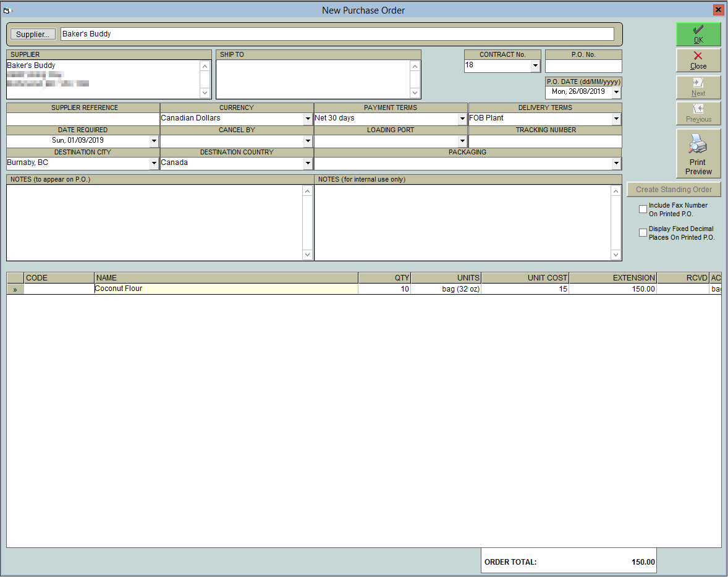Select the Coconut Flour name cell
The height and width of the screenshot is (577, 728).
coord(226,288)
